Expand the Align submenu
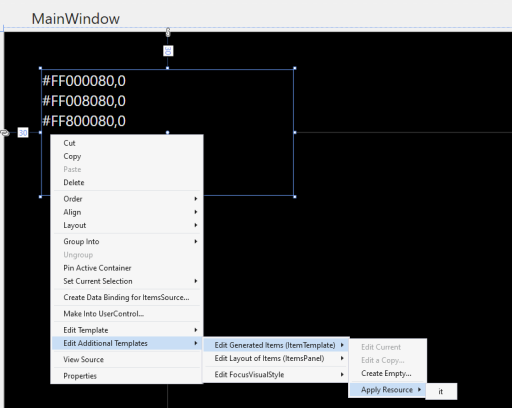The image size is (512, 408). click(127, 212)
